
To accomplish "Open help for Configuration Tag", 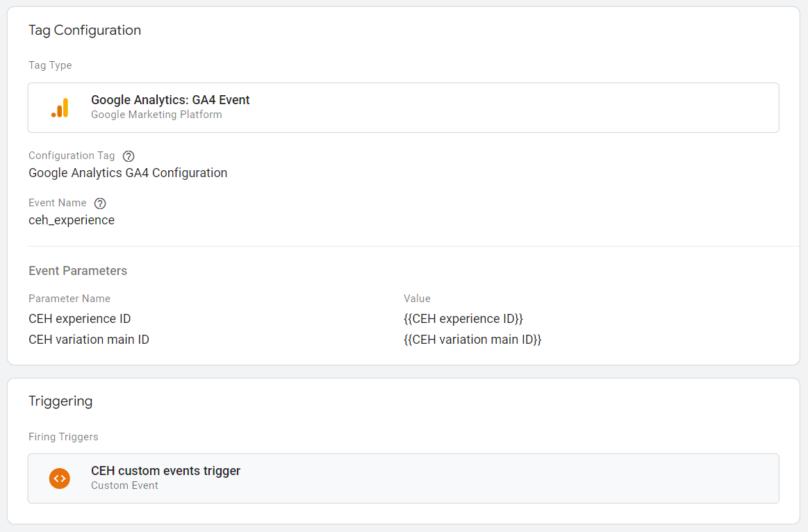I will point(129,156).
